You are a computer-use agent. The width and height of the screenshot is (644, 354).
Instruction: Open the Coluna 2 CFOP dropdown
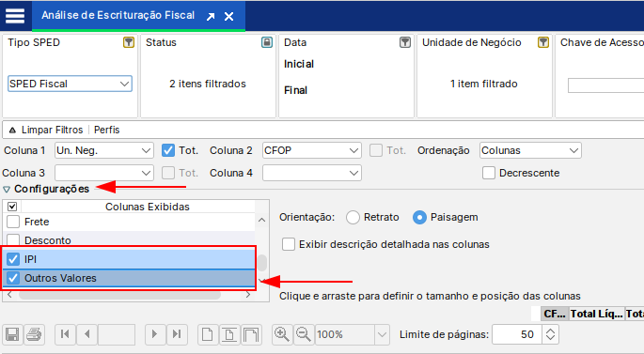click(x=312, y=150)
